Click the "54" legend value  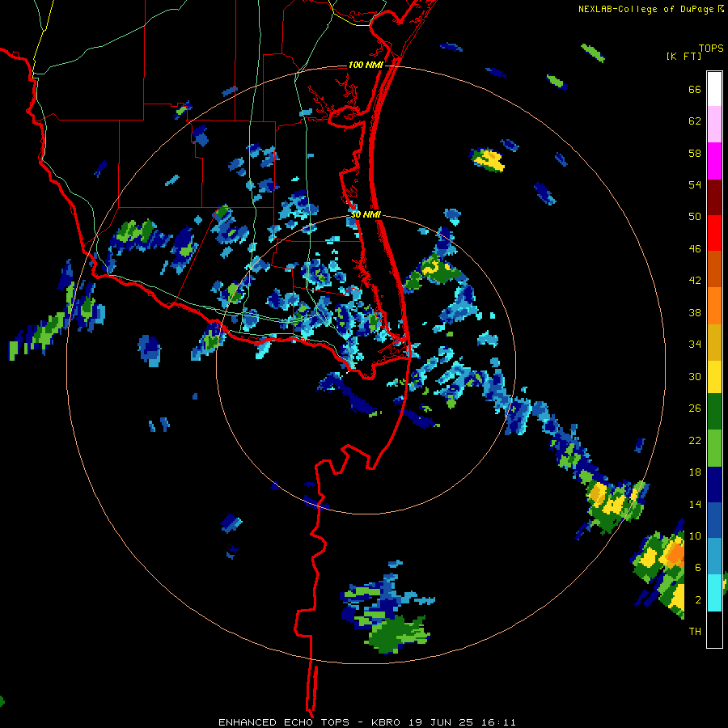[x=695, y=184]
